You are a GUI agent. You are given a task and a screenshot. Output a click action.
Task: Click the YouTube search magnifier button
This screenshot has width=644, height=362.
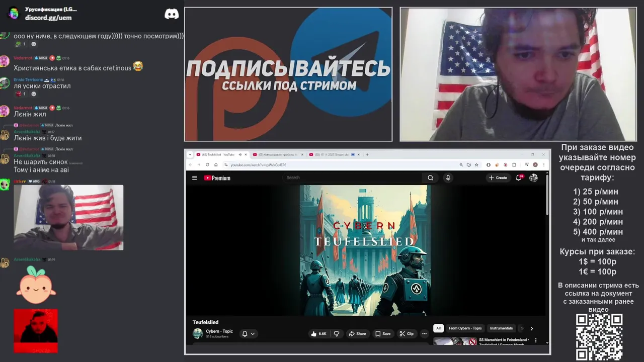430,177
